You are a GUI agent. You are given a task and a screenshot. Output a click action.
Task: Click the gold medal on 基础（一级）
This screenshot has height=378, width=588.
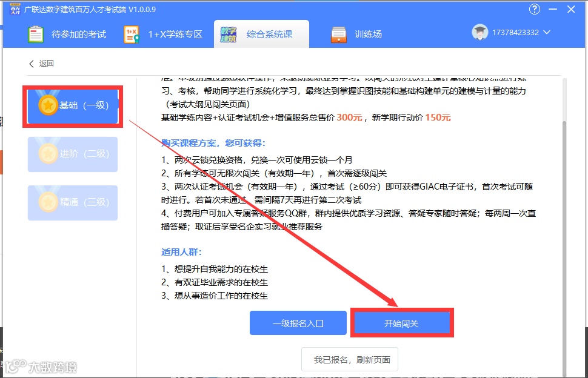coord(48,105)
